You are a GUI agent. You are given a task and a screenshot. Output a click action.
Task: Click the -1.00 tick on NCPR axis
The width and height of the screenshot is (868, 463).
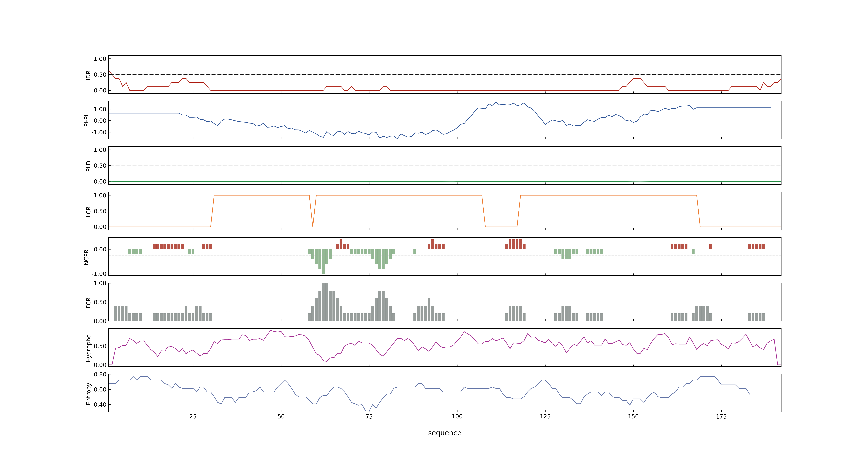pos(99,274)
